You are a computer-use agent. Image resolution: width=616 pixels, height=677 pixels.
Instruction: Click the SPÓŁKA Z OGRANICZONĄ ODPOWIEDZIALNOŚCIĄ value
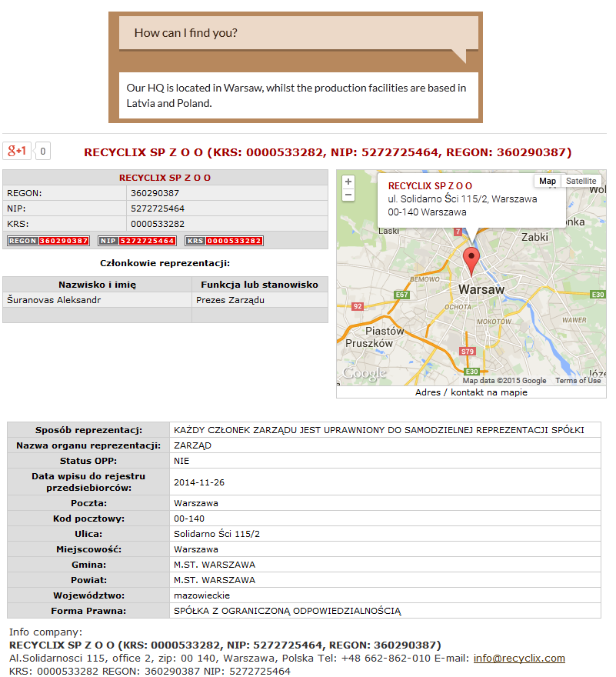coord(287,611)
